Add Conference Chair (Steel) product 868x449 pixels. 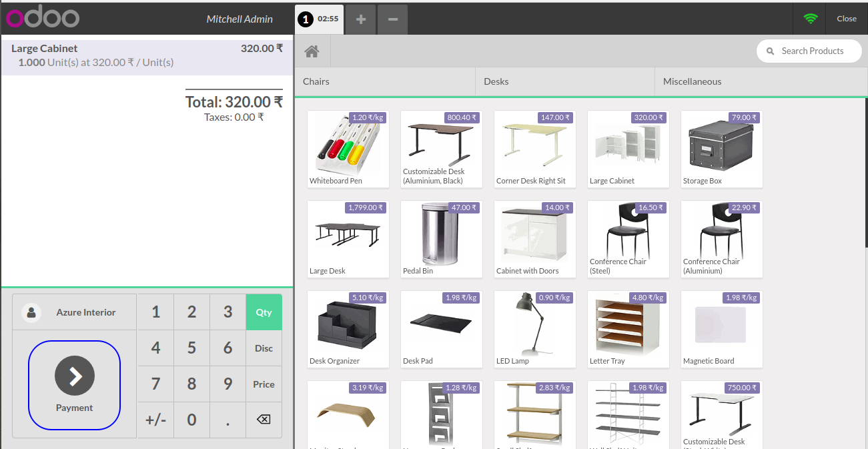[628, 239]
